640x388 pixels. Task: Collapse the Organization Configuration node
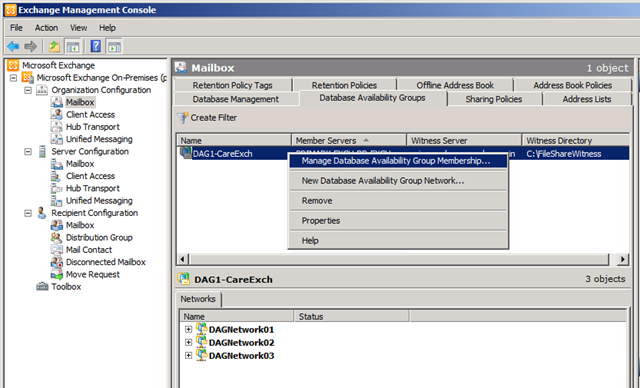pos(28,90)
